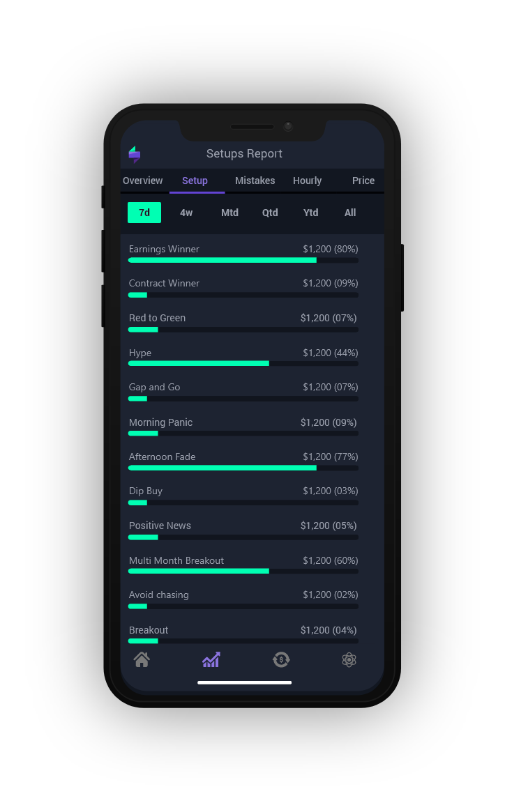The height and width of the screenshot is (812, 505).
Task: Select the 7d time range
Action: (144, 213)
